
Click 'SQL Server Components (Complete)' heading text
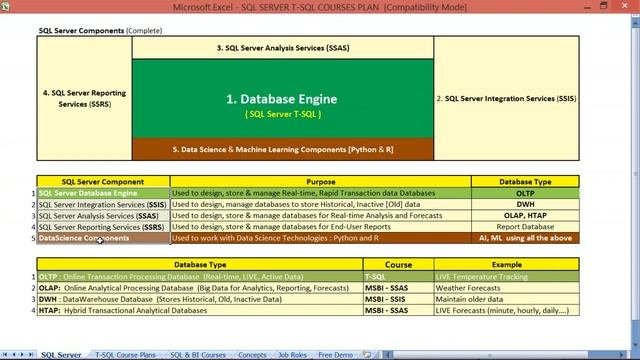(100, 31)
